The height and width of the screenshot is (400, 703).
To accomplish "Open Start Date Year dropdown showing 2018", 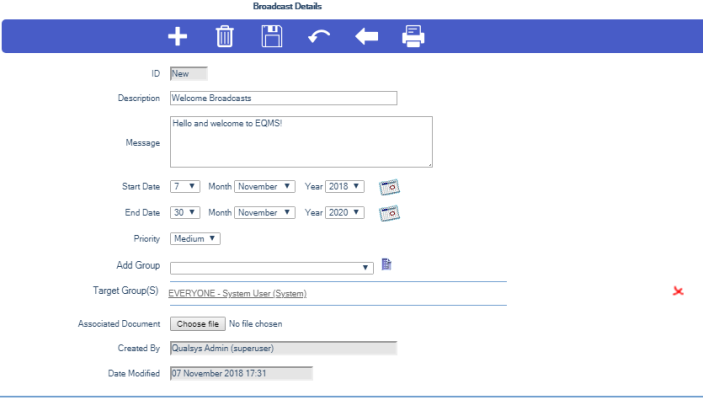I will (345, 186).
